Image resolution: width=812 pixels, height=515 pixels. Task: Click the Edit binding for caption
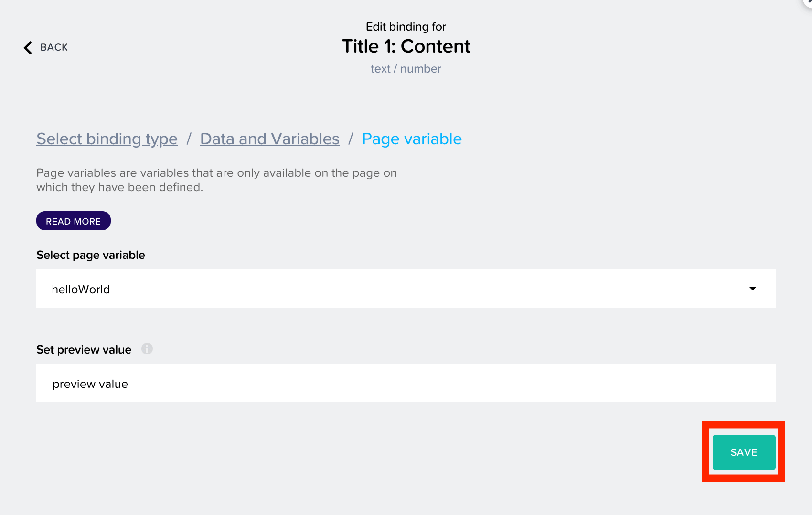pyautogui.click(x=406, y=27)
